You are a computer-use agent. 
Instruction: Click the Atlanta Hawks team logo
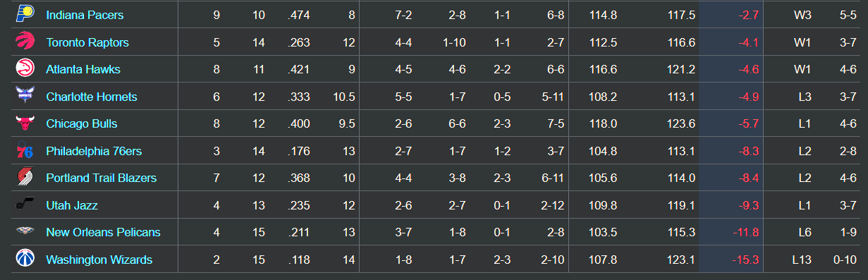(24, 69)
